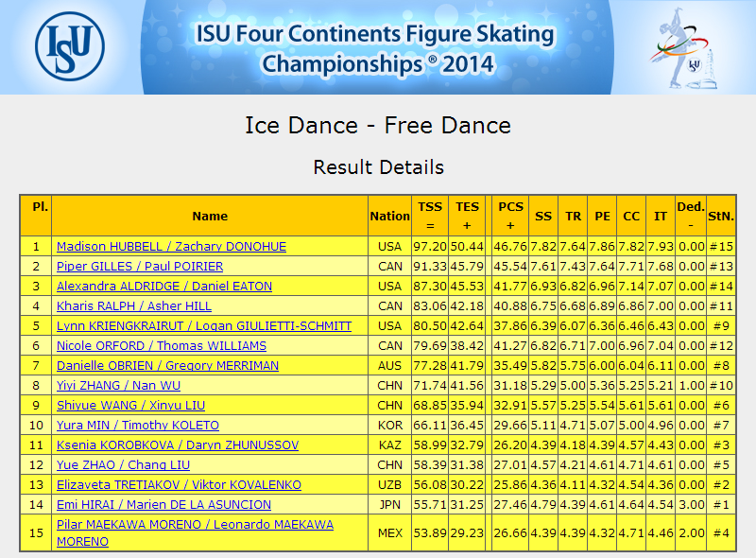The height and width of the screenshot is (558, 756).
Task: Click Nicole ORFORD / Thomas WILLIAMS link
Action: 162,345
